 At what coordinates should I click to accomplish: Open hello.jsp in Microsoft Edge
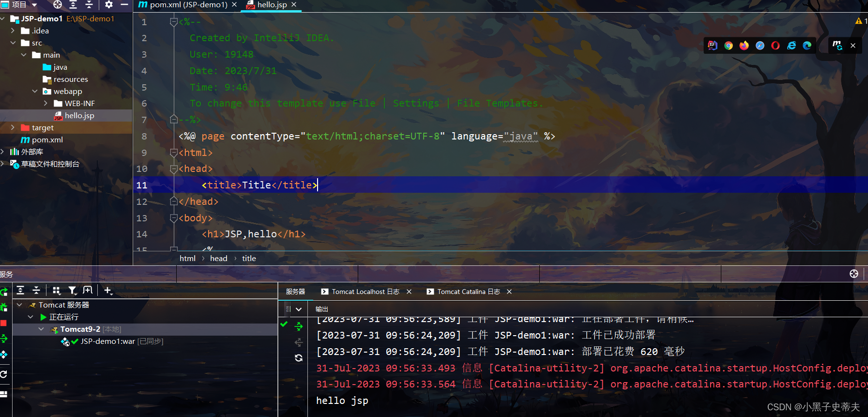coord(807,46)
